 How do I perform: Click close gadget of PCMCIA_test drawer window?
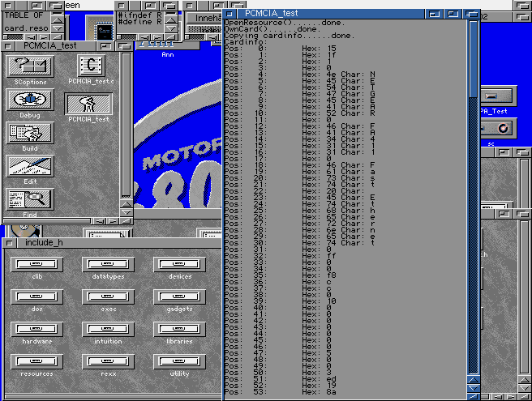click(8, 46)
